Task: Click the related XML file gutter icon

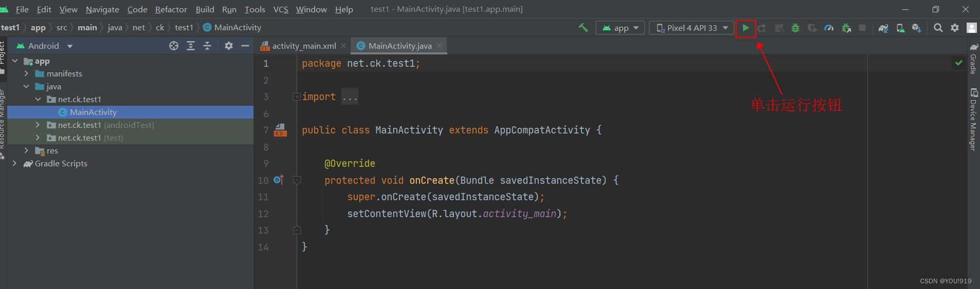Action: click(280, 130)
